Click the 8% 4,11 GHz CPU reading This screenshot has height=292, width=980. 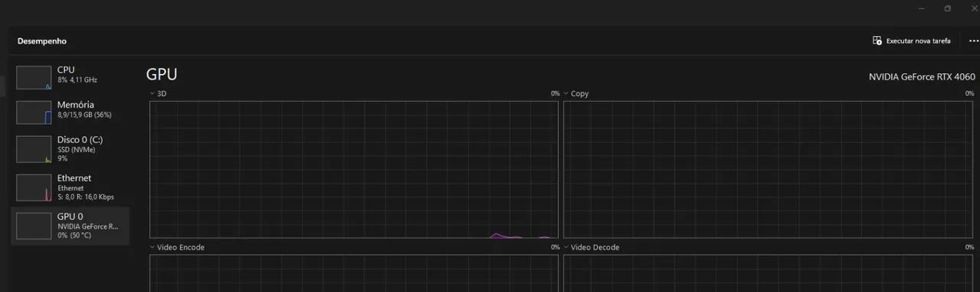click(77, 79)
